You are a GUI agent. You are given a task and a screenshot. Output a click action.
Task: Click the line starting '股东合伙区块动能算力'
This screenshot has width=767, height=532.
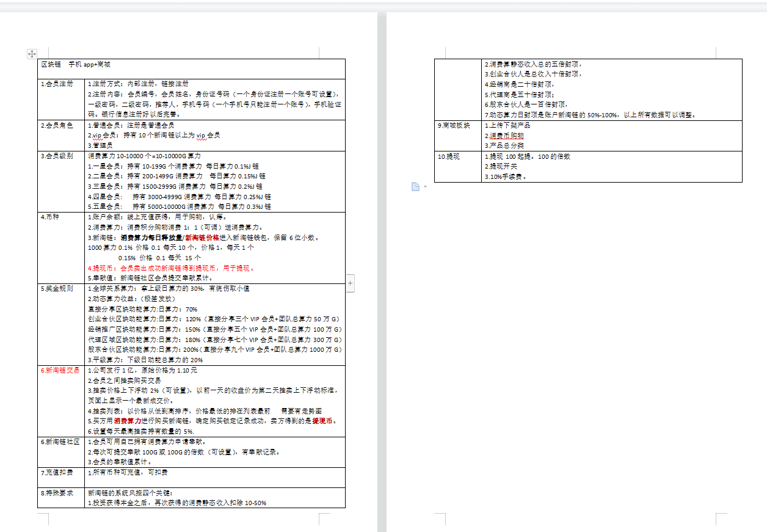coord(215,350)
